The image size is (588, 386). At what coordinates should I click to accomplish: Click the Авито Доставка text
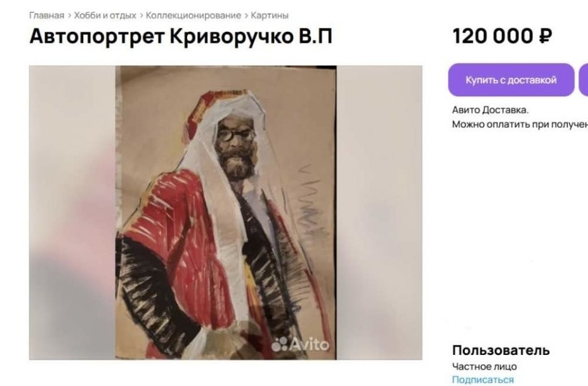(490, 110)
